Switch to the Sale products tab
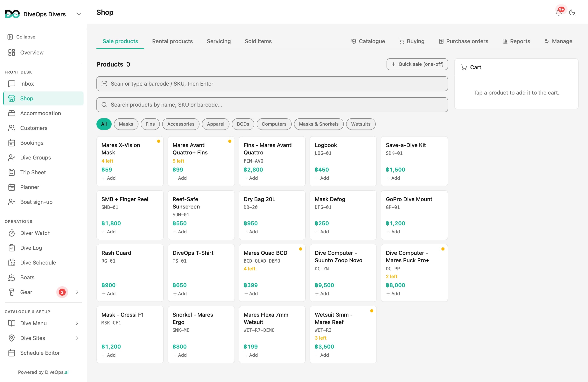This screenshot has width=588, height=382. tap(120, 41)
